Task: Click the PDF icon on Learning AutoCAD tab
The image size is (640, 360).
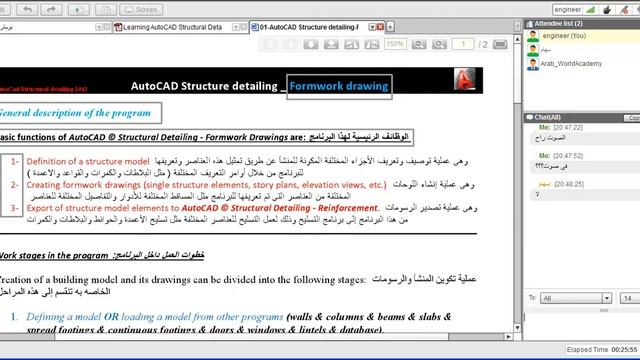Action: [x=118, y=27]
